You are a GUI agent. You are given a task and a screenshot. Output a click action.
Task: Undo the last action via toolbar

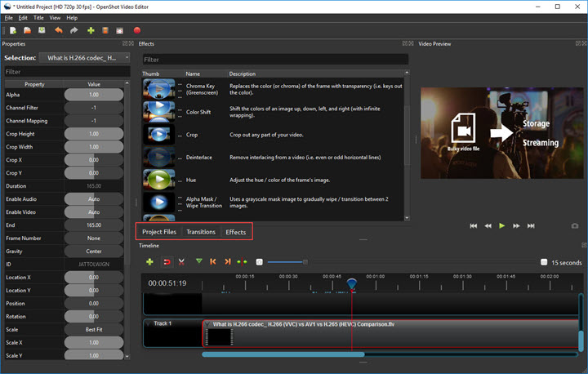point(59,30)
